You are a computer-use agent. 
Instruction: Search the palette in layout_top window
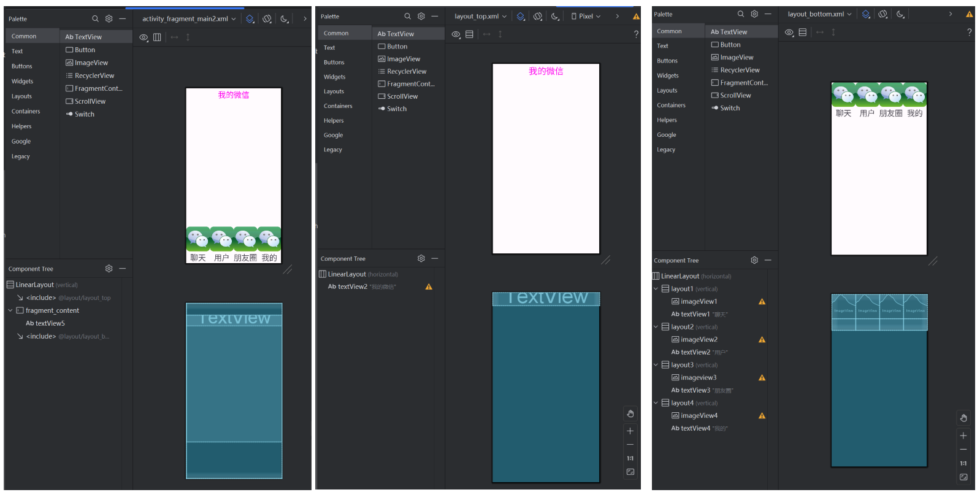click(x=407, y=17)
